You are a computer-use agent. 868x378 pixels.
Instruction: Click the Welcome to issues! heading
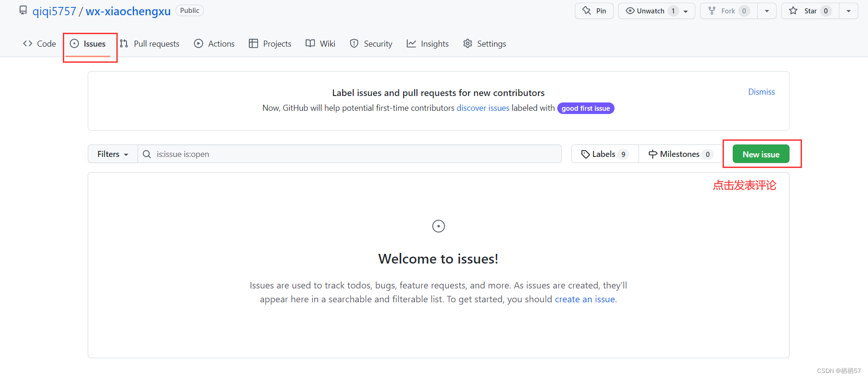439,258
